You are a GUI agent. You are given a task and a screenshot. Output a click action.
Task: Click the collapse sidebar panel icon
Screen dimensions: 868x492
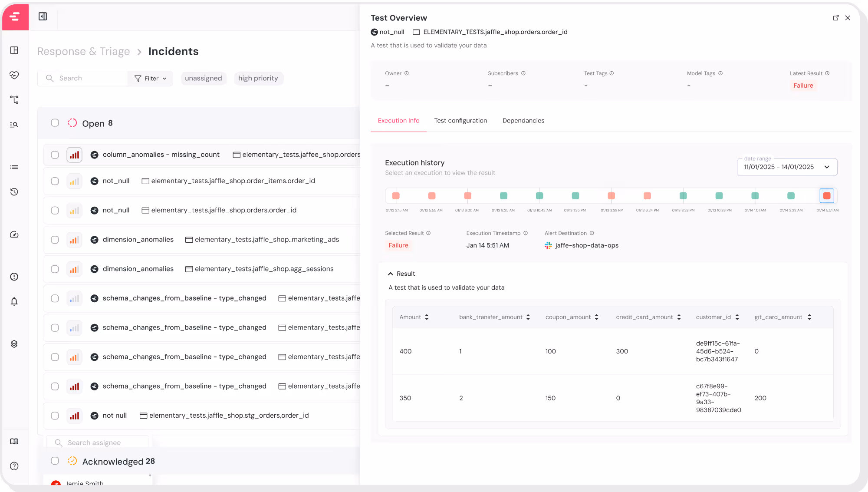tap(43, 17)
